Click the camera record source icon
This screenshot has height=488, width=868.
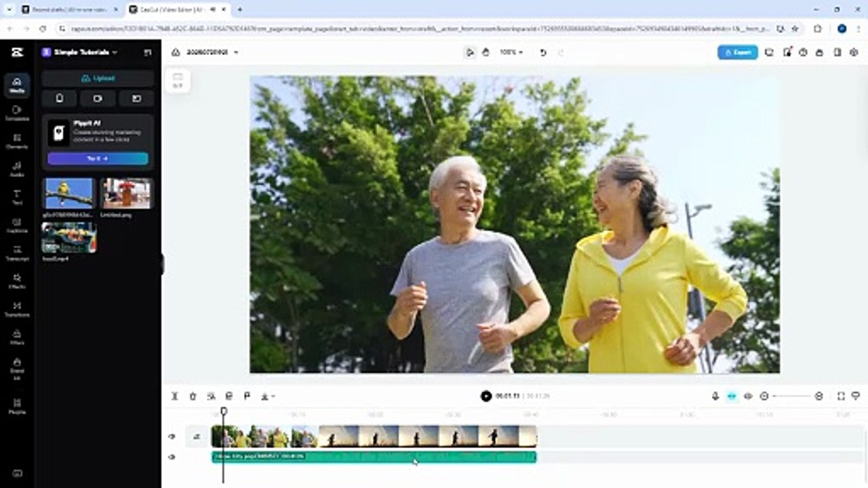click(x=98, y=98)
